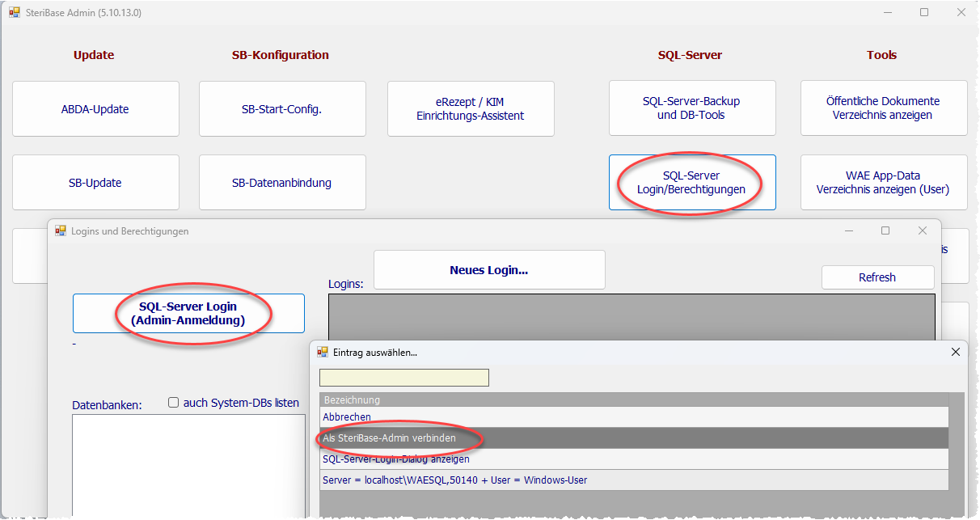980x520 pixels.
Task: Select the Abbrechen entry in the list
Action: click(634, 417)
